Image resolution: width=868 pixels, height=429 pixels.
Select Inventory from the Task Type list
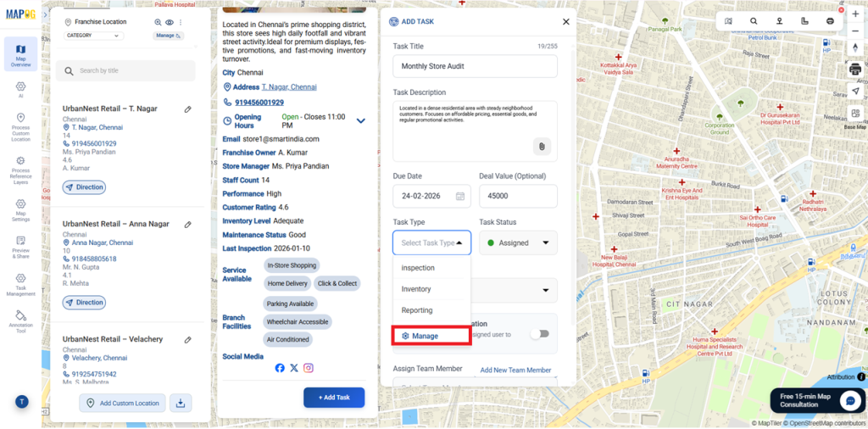(416, 289)
